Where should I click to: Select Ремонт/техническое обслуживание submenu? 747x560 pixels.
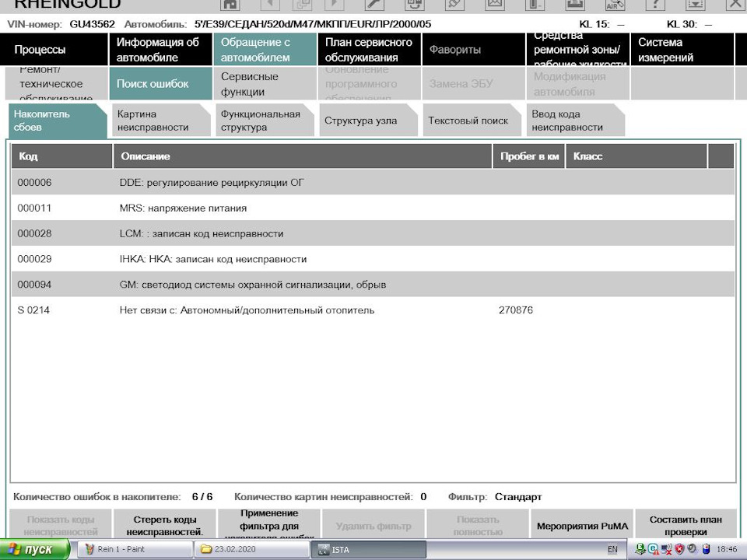pos(56,83)
